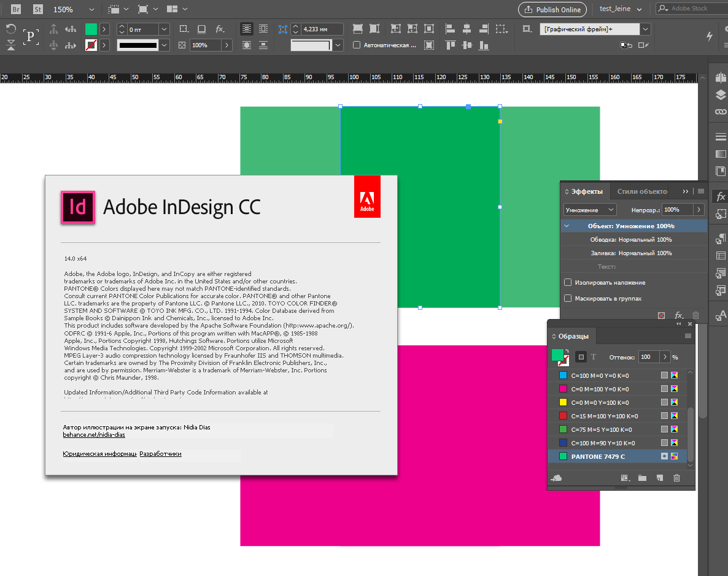Open the zoom level 150% dropdown
The height and width of the screenshot is (576, 728).
(91, 9)
